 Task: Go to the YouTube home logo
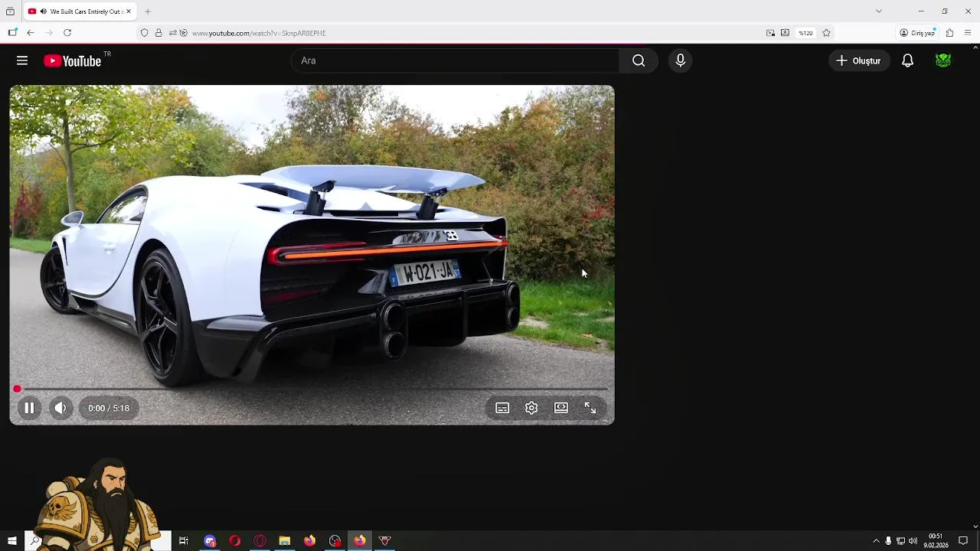(73, 61)
